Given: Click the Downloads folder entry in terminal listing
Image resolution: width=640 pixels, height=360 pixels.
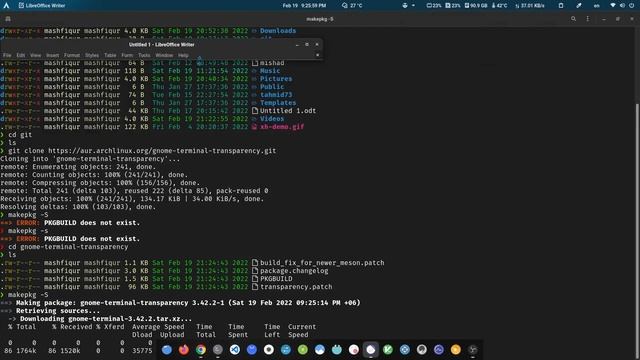Looking at the screenshot, I should click(278, 31).
